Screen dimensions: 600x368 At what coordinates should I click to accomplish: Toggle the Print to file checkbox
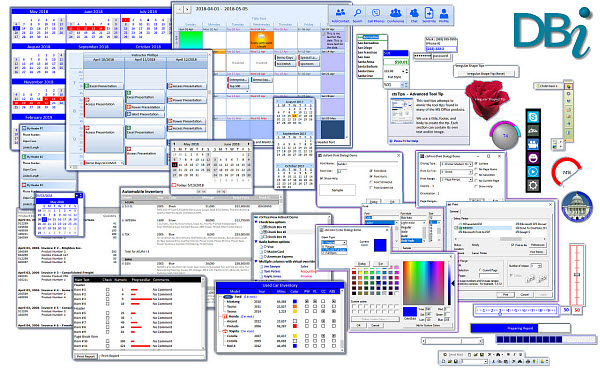coord(513,245)
